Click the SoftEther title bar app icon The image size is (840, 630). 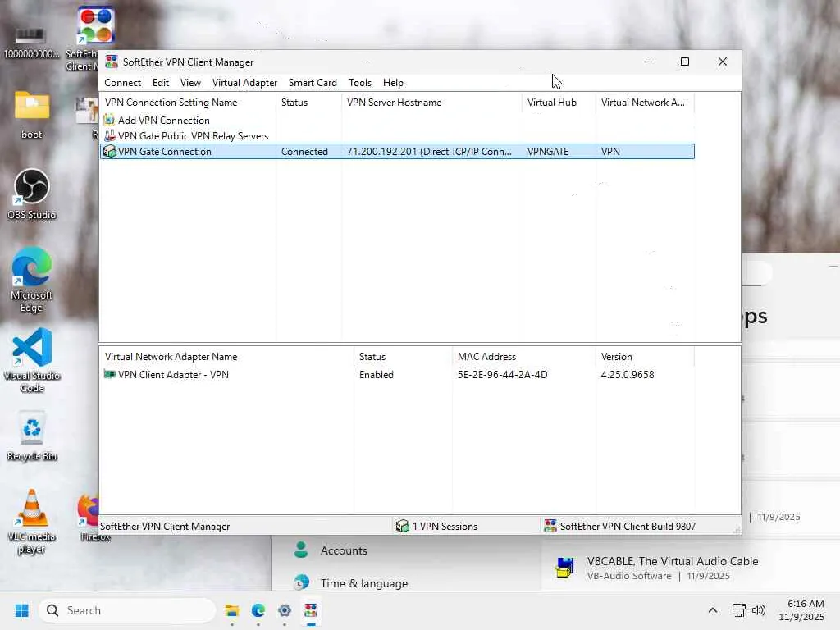coord(112,62)
